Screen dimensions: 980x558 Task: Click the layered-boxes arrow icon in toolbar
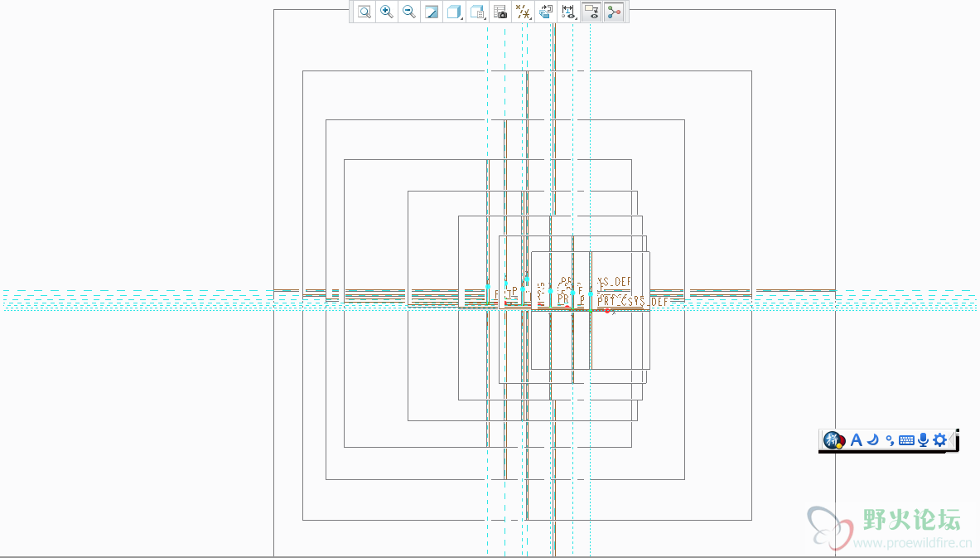click(x=546, y=12)
